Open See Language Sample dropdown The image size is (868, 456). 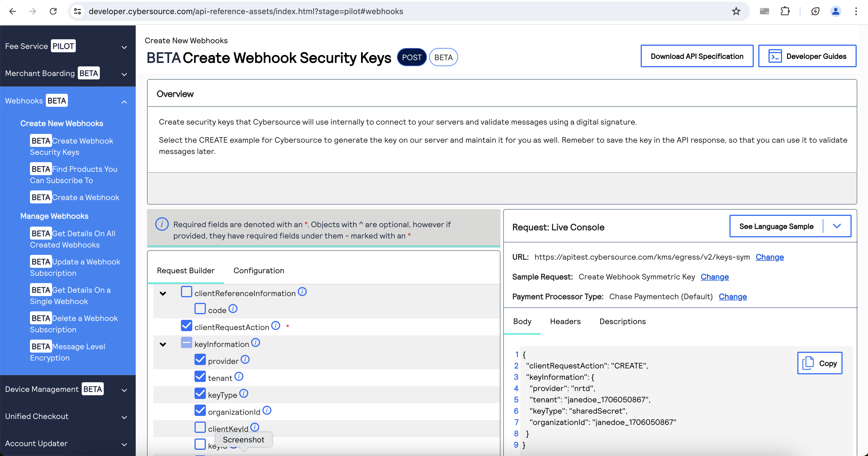[x=836, y=226]
